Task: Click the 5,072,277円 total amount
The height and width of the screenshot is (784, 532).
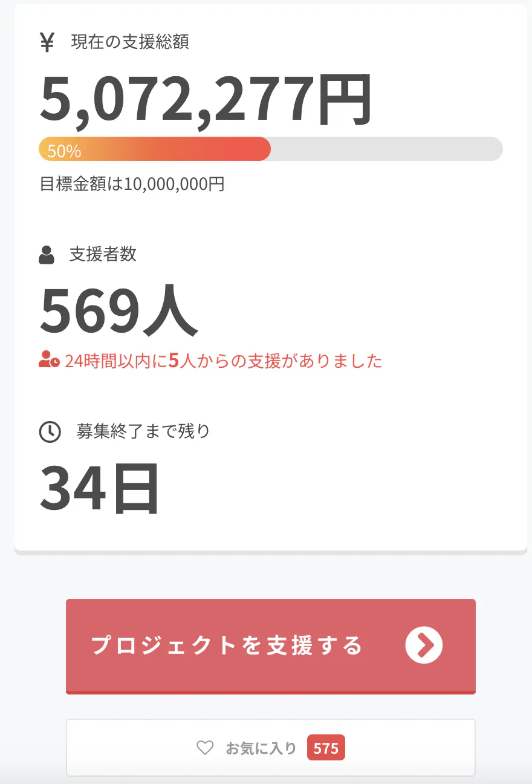Action: click(206, 100)
